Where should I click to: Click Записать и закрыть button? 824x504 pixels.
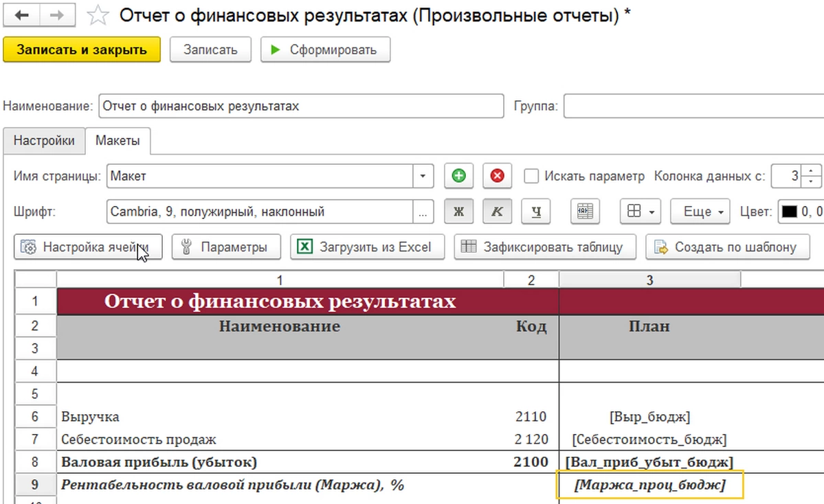pos(82,50)
